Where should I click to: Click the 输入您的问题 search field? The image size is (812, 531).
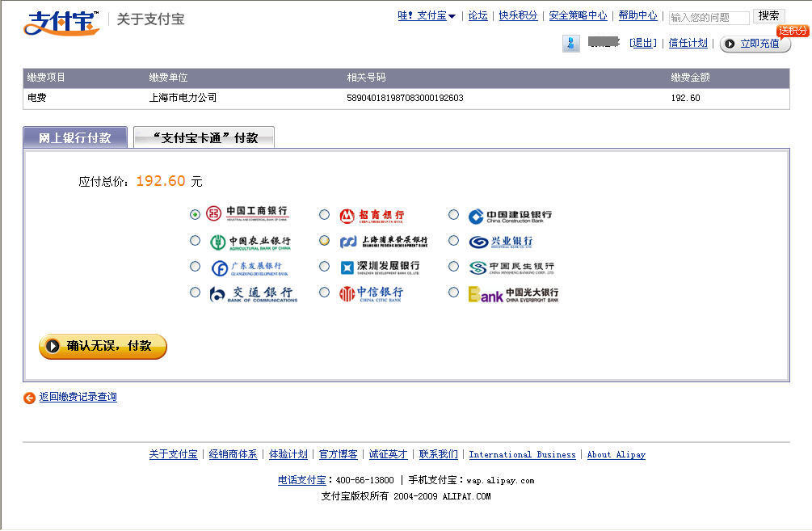pyautogui.click(x=709, y=17)
